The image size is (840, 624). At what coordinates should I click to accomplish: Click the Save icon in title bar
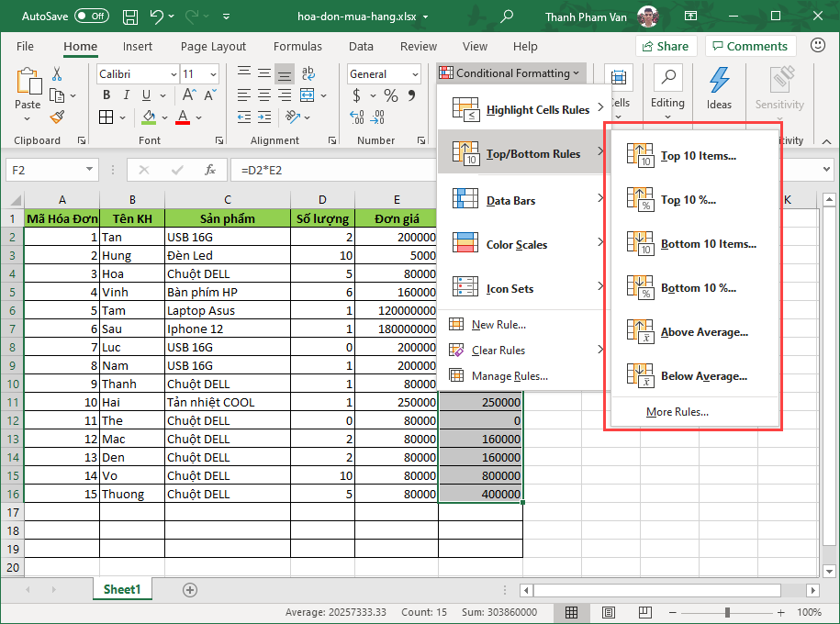130,17
